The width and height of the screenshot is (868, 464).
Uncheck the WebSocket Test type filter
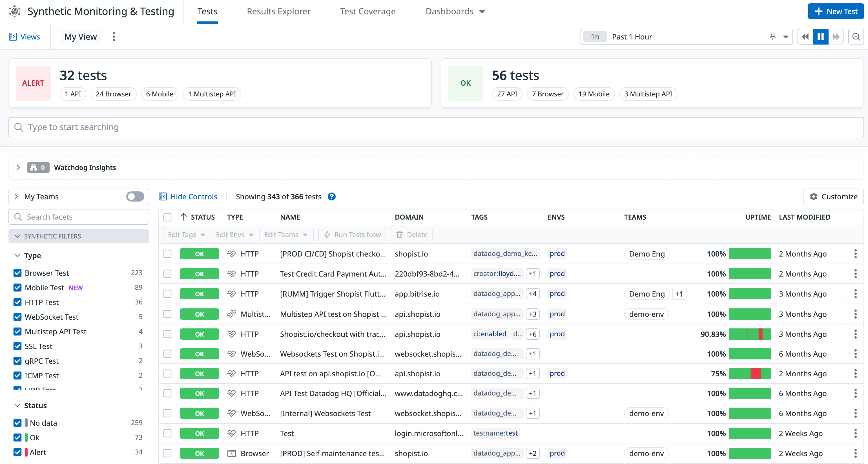17,317
